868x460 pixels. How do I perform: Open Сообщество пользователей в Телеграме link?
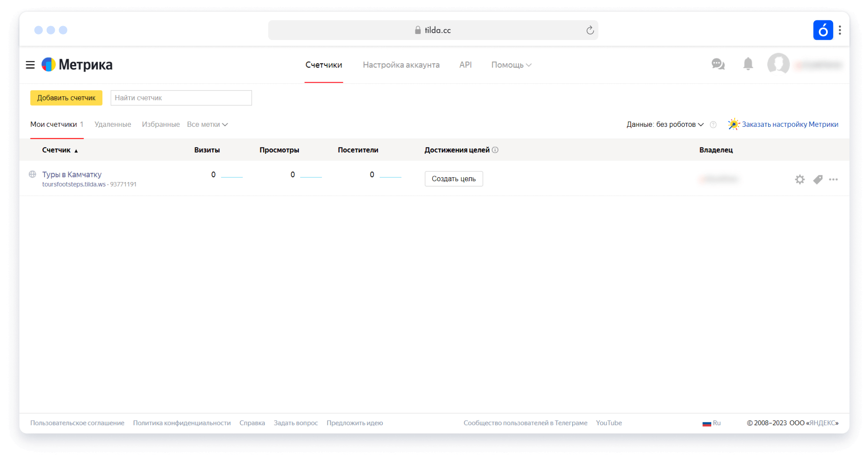[525, 423]
